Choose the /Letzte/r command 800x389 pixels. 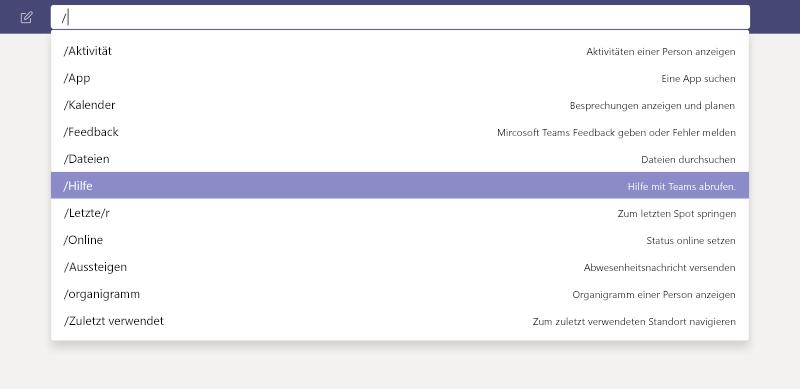click(400, 213)
